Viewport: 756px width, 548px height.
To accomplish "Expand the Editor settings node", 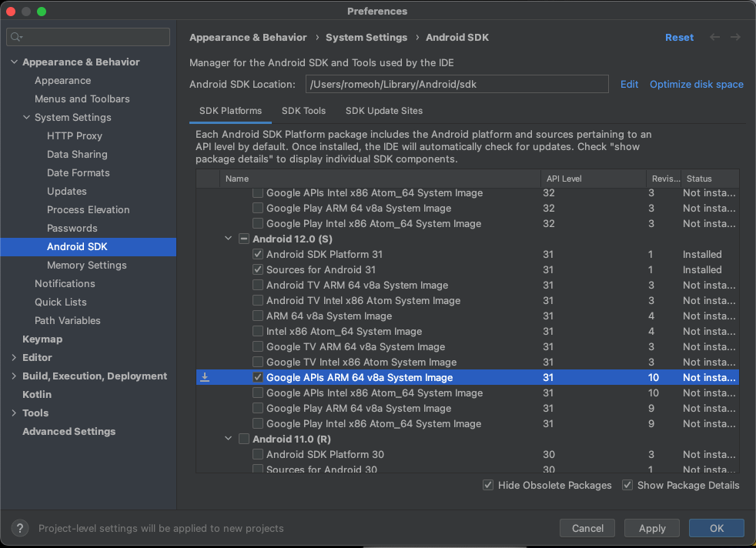I will pyautogui.click(x=14, y=357).
